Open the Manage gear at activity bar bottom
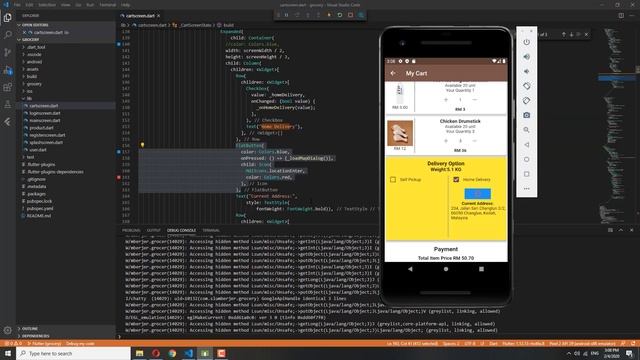The image size is (640, 360). 8,330
